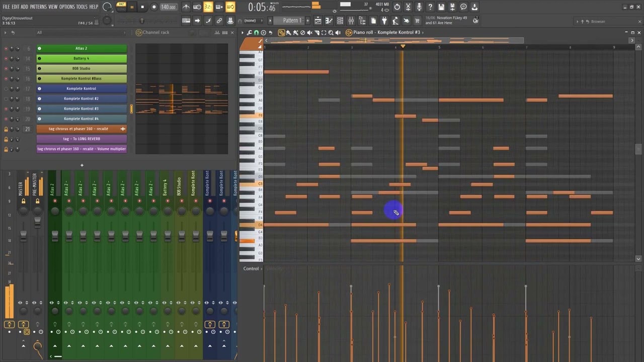Screen dimensions: 644x362
Task: Mute the Komplete Kontrol #3 channel
Action: pos(6,109)
